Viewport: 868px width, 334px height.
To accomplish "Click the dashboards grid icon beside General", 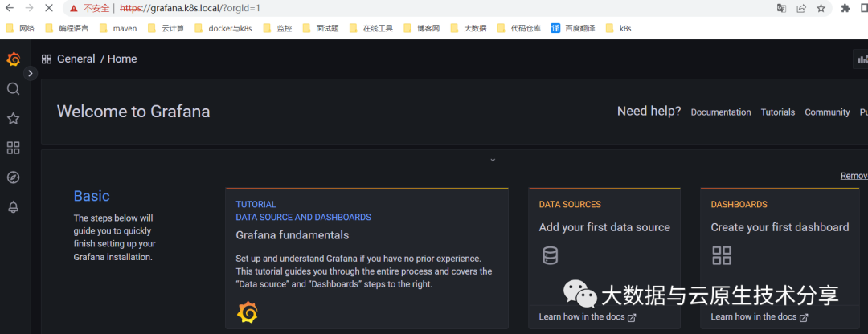I will coord(47,59).
